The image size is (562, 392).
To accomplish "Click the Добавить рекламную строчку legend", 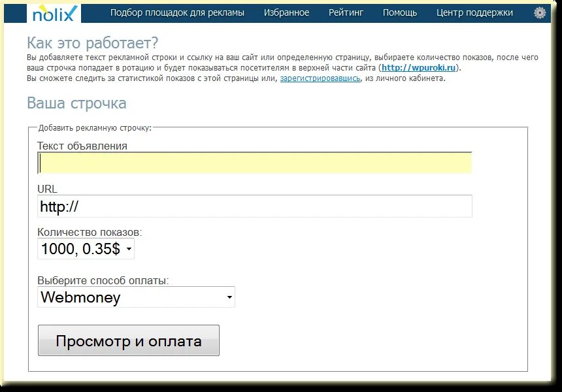I will [x=95, y=128].
